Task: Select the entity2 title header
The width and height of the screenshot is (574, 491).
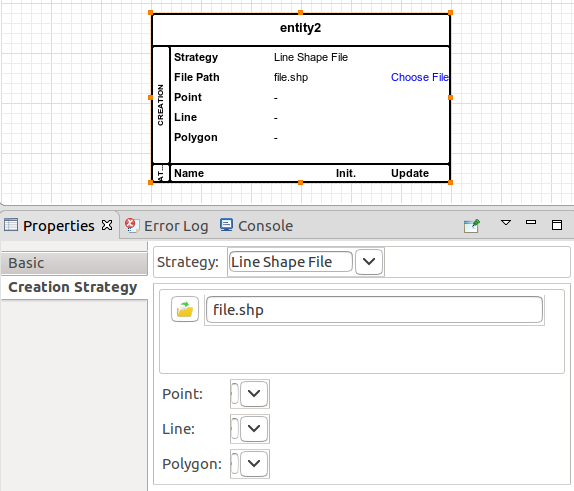Action: tap(301, 28)
